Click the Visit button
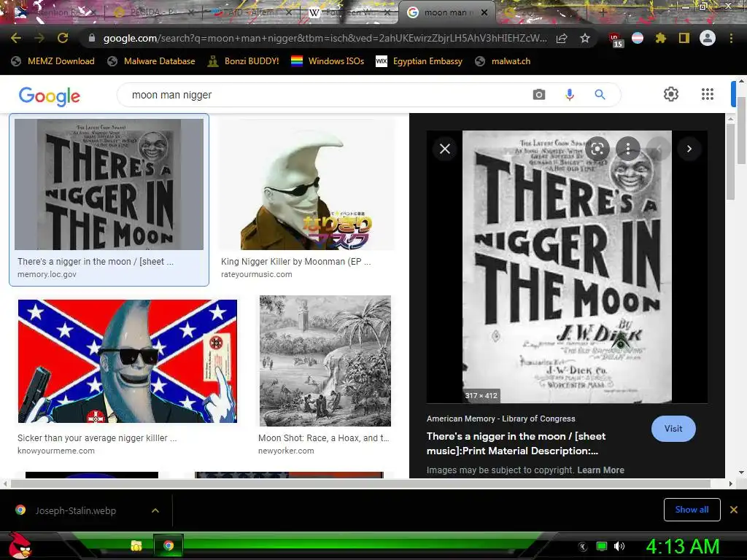This screenshot has height=560, width=747. coord(673,429)
